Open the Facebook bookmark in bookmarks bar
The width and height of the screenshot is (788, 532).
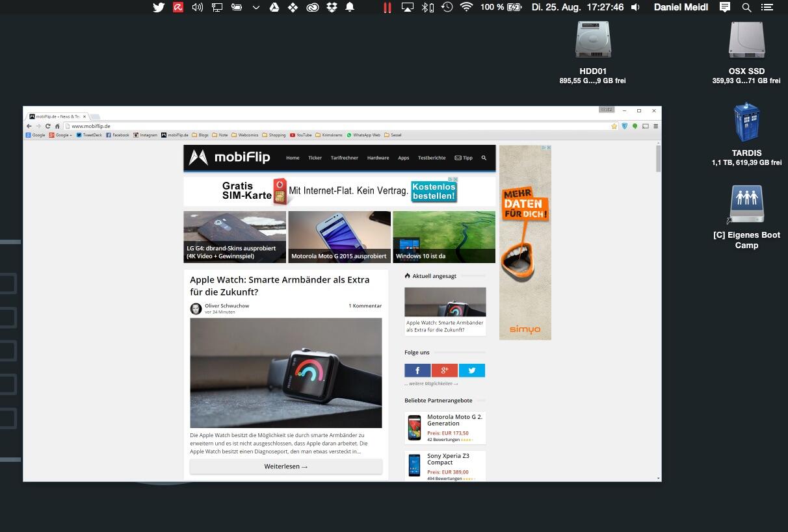[118, 135]
